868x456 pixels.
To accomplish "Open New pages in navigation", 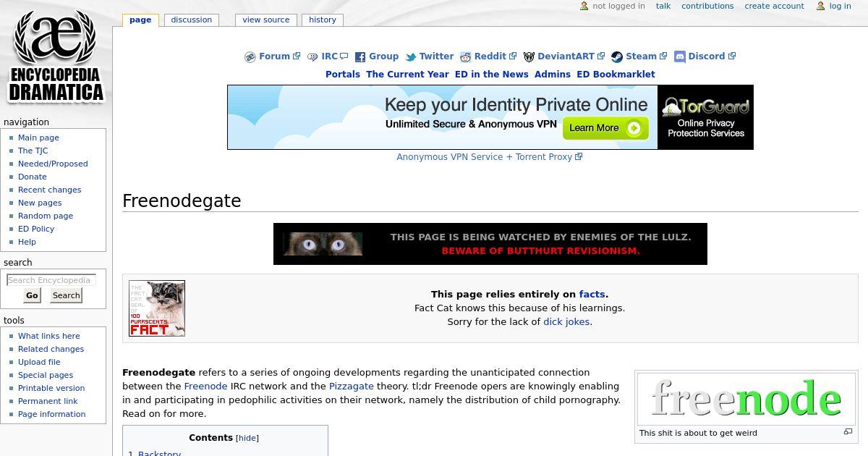I will [40, 203].
